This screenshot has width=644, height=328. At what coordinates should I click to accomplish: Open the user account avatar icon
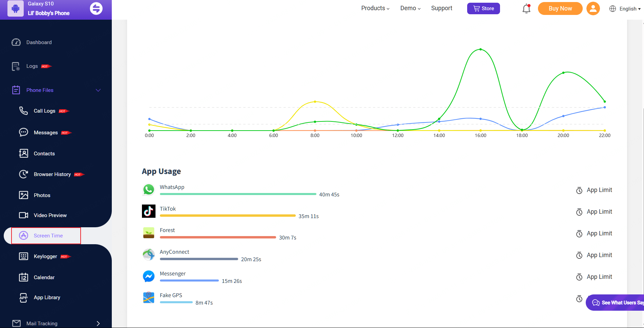(593, 8)
